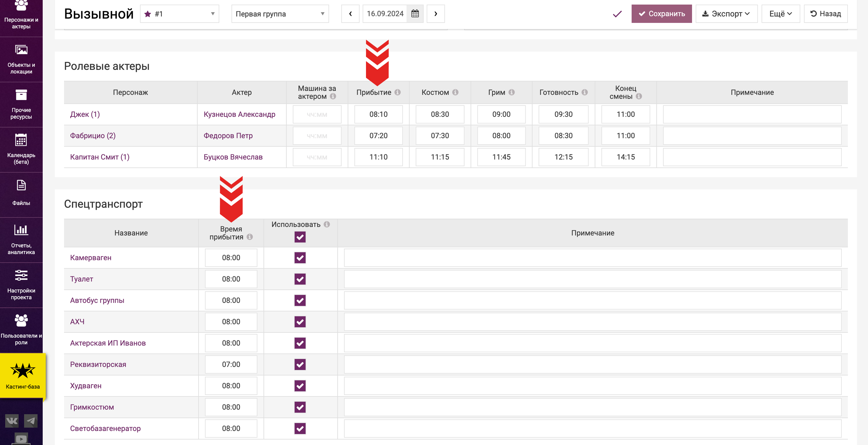Open the Кузнецов Александр actor link
Image resolution: width=868 pixels, height=445 pixels.
[239, 114]
